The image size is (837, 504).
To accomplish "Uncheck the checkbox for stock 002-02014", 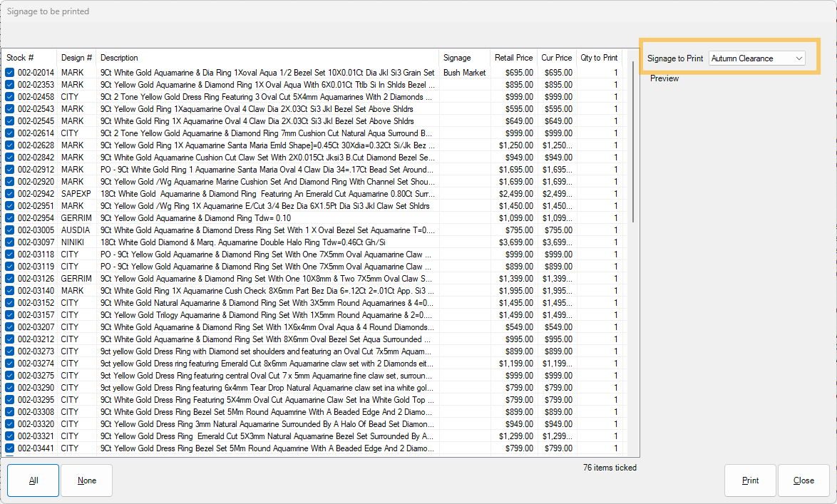I will tap(10, 73).
